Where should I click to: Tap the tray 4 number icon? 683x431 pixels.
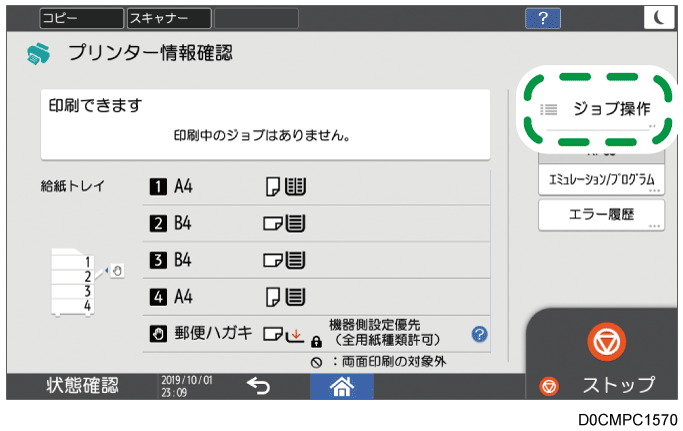158,297
